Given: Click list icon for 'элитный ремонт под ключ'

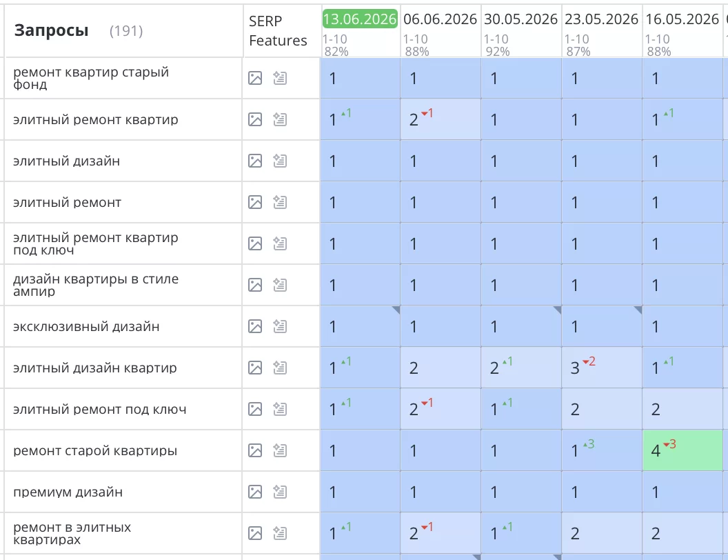Looking at the screenshot, I should point(280,409).
